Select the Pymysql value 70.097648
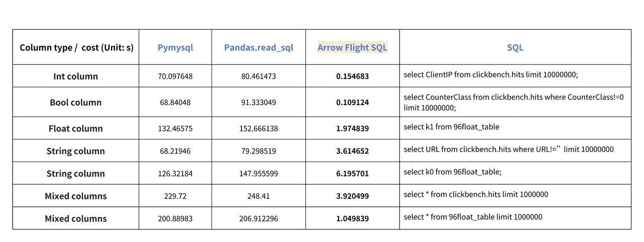644x242 pixels. [x=175, y=76]
